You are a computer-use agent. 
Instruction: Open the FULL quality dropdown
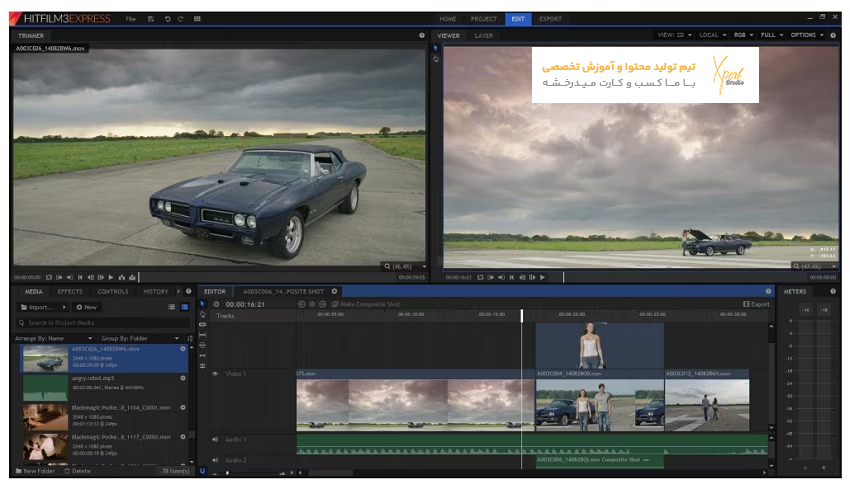(772, 35)
